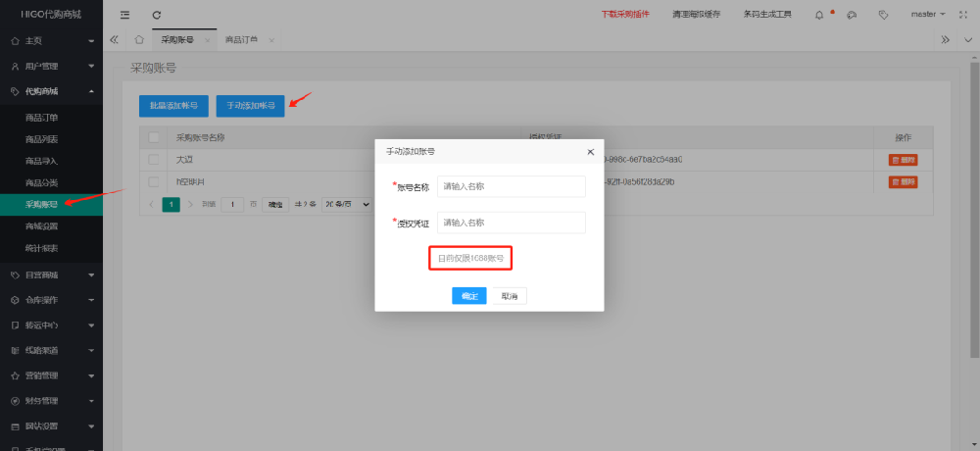
Task: Open the notification bell
Action: coord(819,15)
